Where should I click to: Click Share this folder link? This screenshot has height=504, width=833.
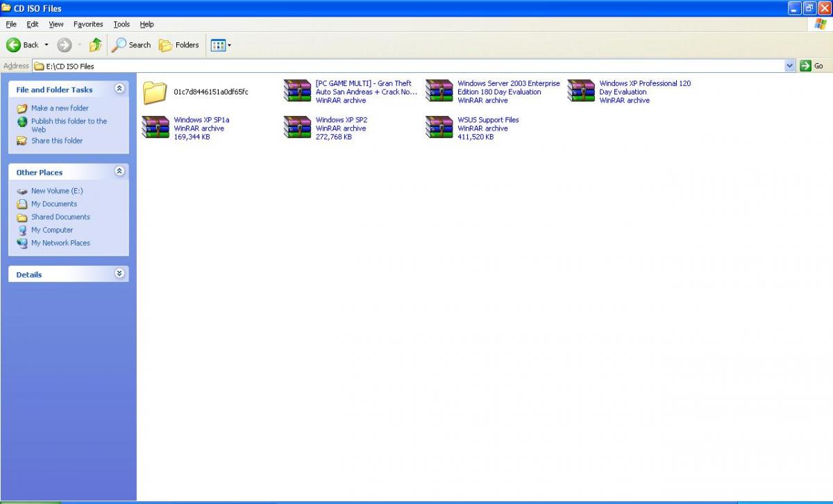[57, 141]
